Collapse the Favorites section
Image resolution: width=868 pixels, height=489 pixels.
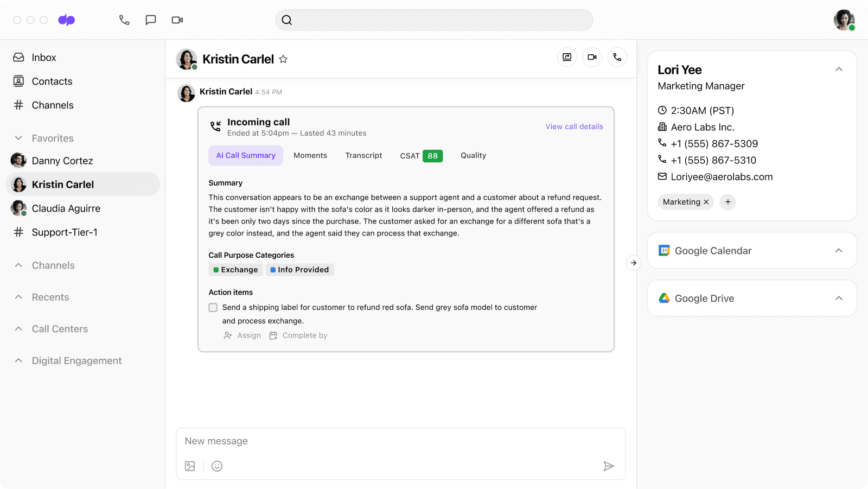click(x=18, y=138)
